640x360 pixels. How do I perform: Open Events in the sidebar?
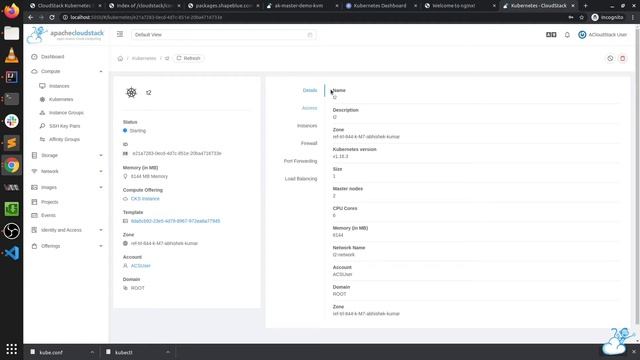[x=48, y=215]
